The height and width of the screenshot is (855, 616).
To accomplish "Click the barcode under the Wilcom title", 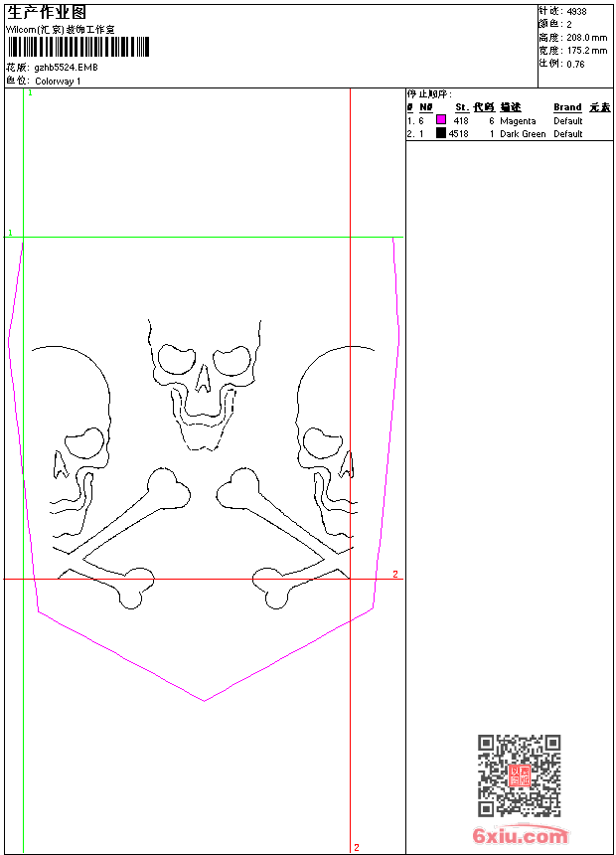I will 77,48.
